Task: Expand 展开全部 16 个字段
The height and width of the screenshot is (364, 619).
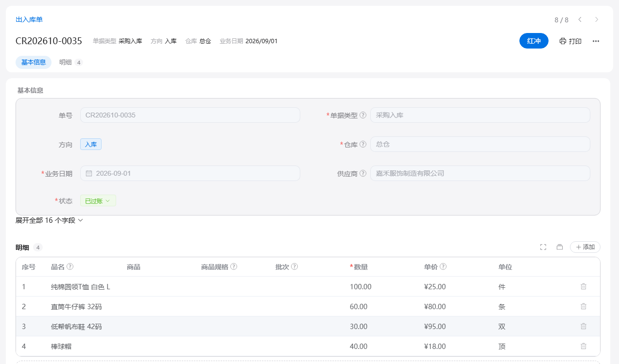Action: [x=50, y=220]
